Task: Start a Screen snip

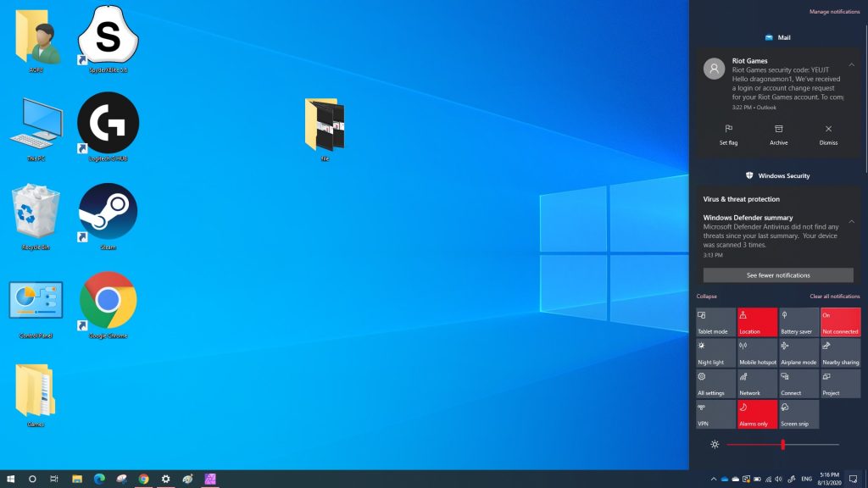Action: tap(798, 414)
